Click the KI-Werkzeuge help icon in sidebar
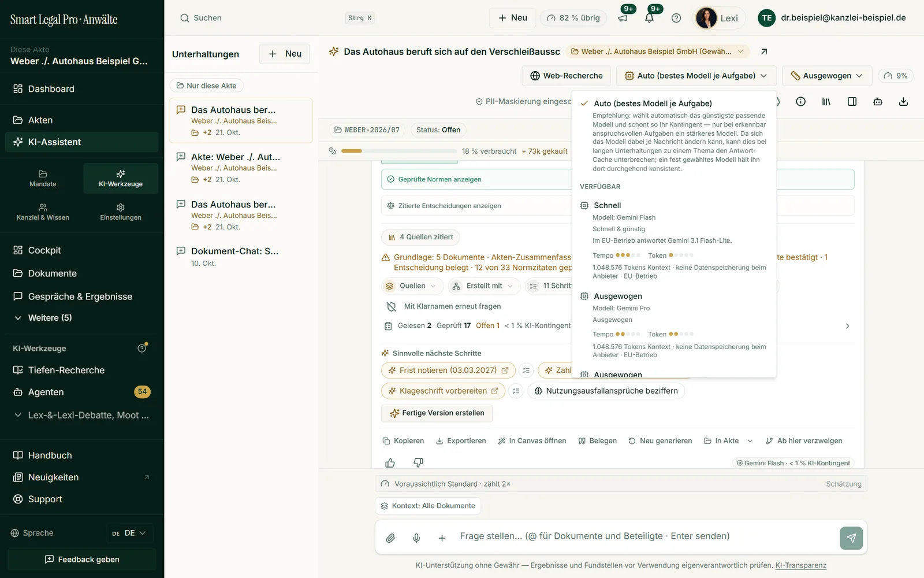924x578 pixels. click(x=142, y=348)
